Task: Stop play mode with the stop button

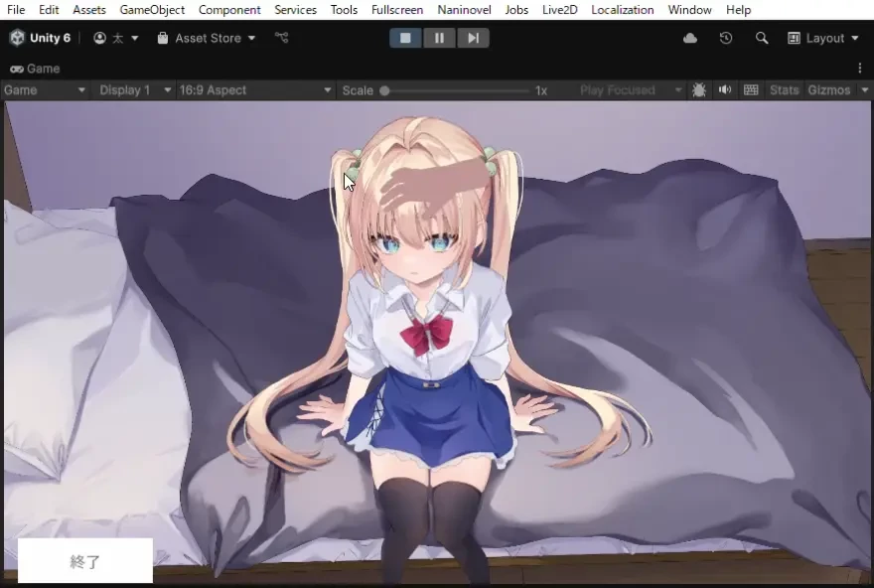Action: [x=405, y=38]
